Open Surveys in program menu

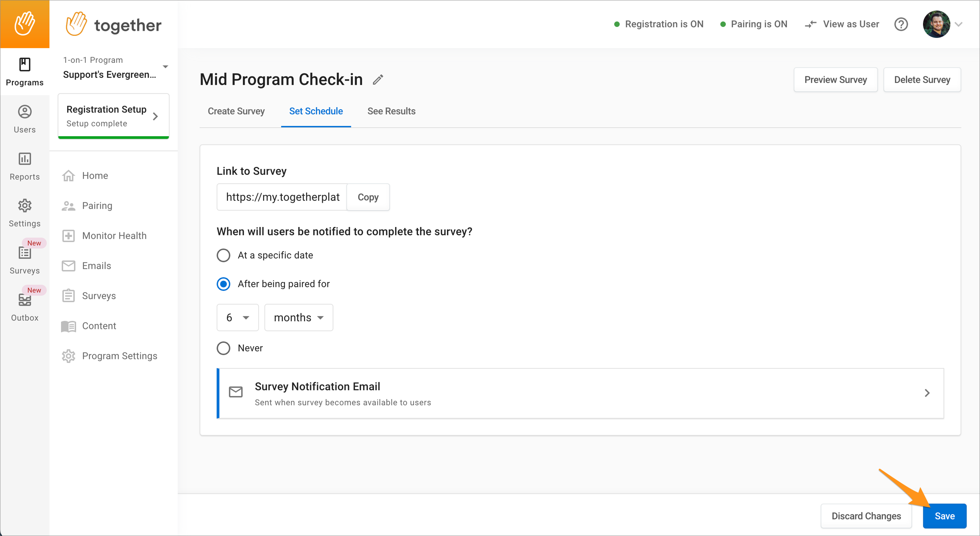[x=99, y=296]
